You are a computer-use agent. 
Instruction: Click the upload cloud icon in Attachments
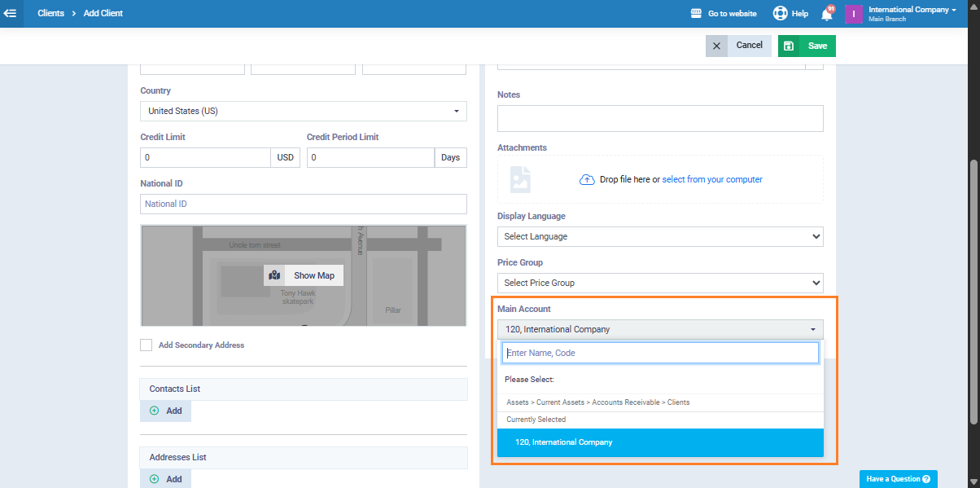click(586, 179)
